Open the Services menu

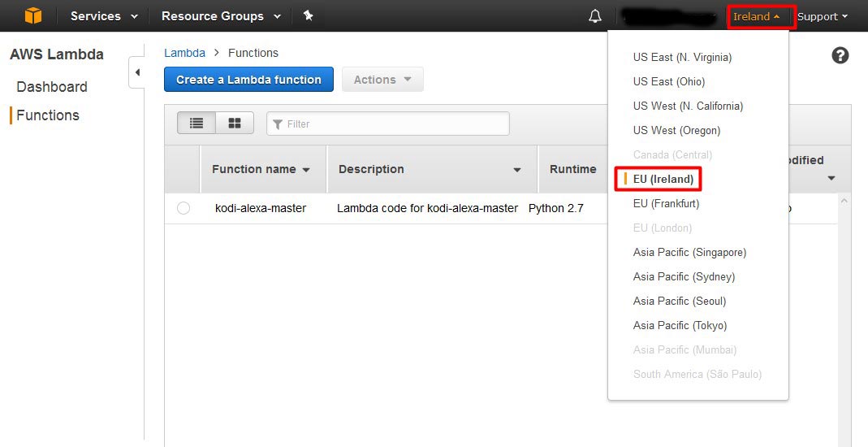click(x=104, y=16)
